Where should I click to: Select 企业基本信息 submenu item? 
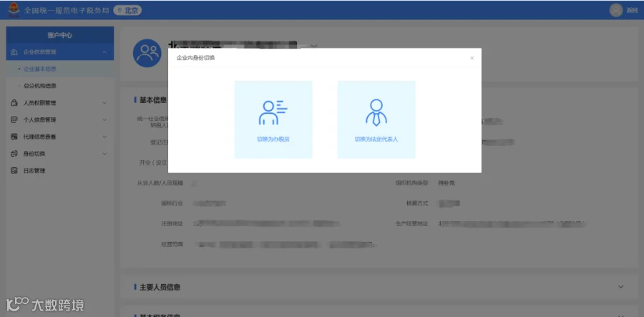point(40,69)
